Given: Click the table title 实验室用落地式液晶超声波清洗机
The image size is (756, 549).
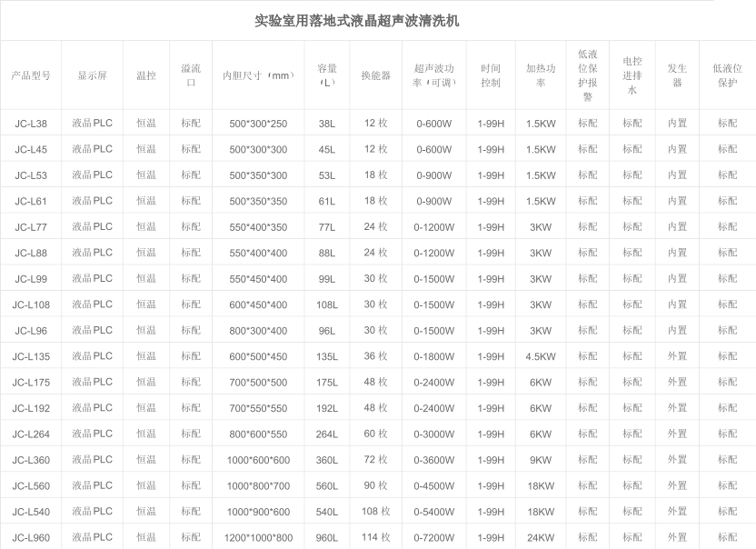Looking at the screenshot, I should (x=357, y=21).
